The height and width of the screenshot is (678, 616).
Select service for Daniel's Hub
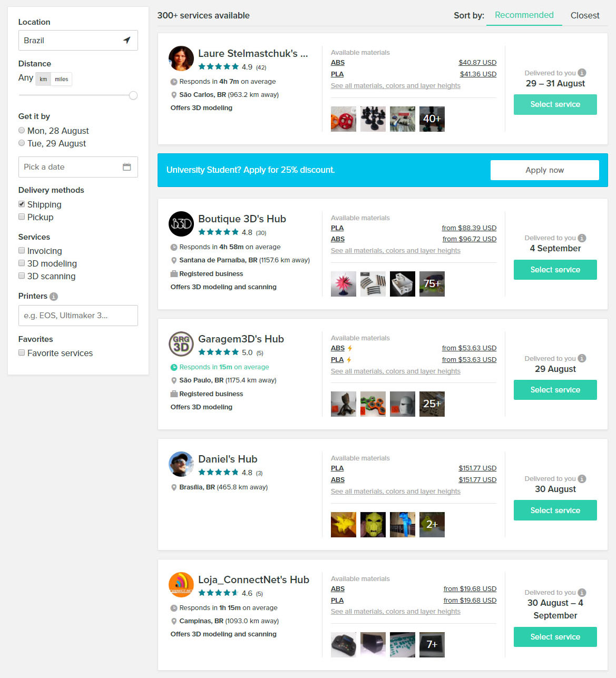[555, 510]
